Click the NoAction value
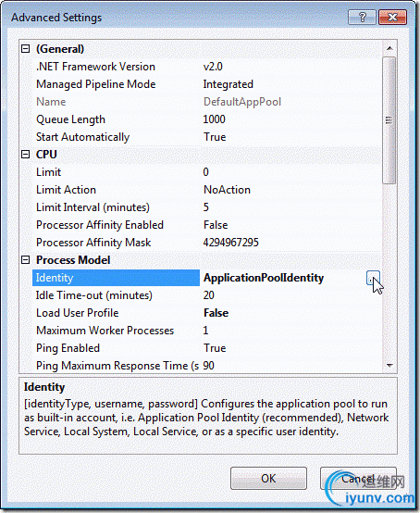The image size is (420, 513). 227,190
